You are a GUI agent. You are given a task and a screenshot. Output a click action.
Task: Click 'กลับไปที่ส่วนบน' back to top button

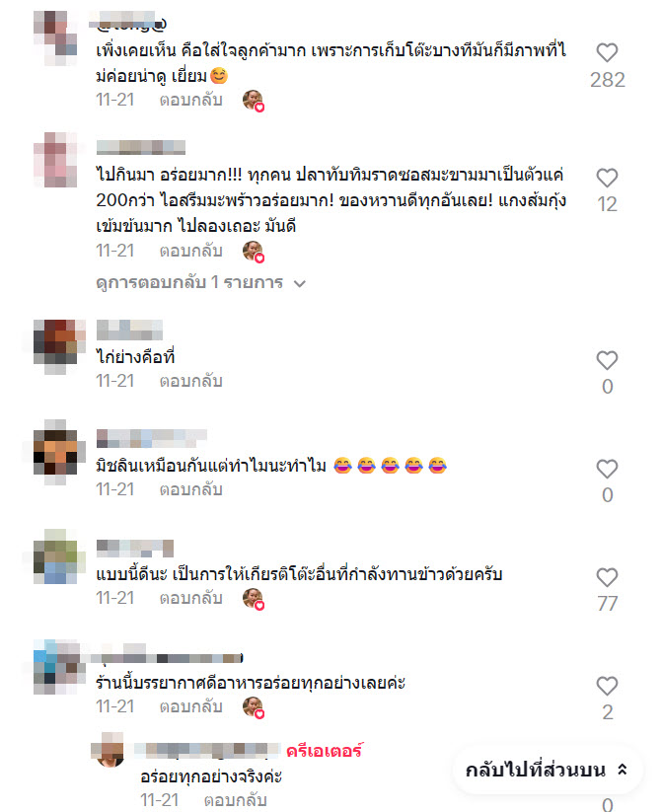(548, 770)
